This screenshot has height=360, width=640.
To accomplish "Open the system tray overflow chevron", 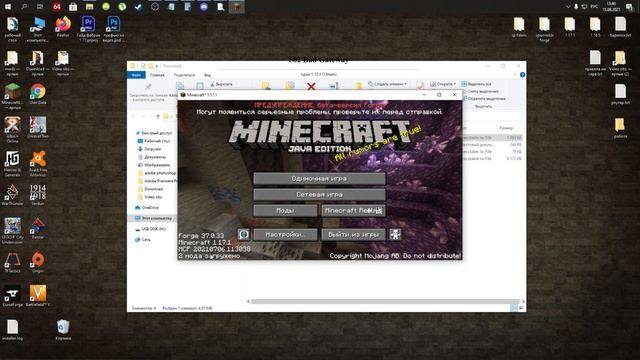I will (568, 7).
